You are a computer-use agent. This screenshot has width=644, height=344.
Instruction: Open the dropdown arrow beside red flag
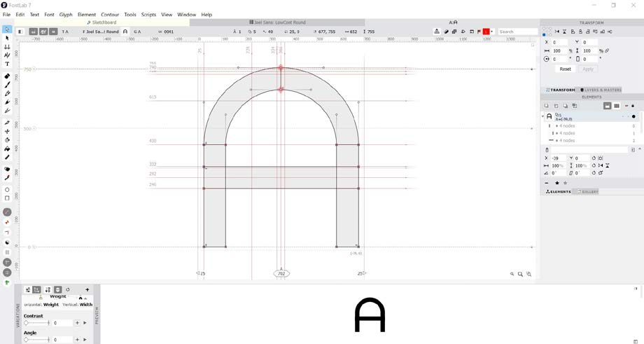click(491, 32)
